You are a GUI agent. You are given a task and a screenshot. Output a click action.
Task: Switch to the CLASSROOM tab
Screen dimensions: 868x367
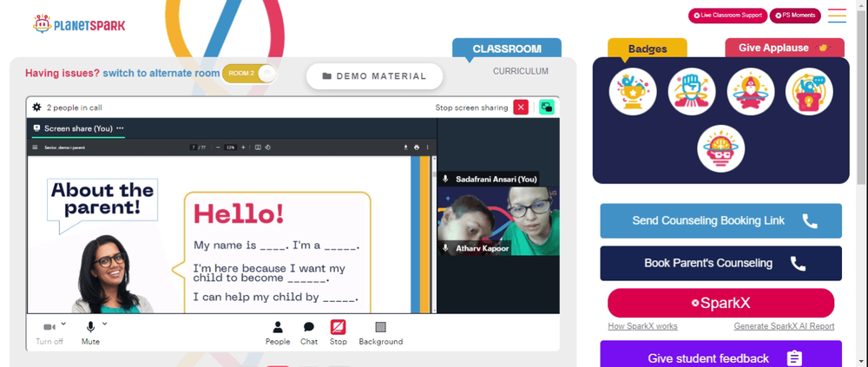pyautogui.click(x=507, y=49)
